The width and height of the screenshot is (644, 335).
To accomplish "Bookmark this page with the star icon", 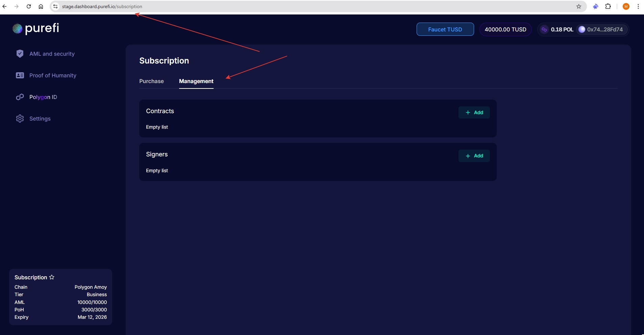I will click(x=579, y=6).
